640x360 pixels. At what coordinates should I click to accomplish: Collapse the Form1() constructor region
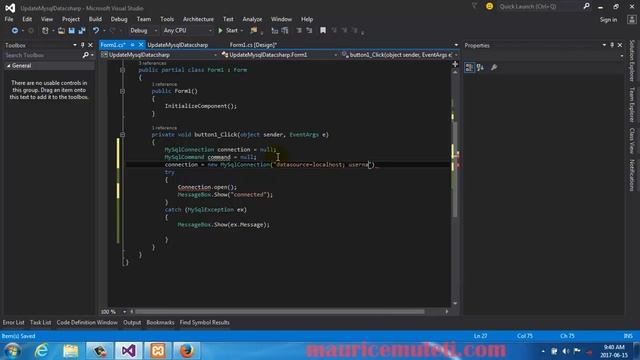122,91
